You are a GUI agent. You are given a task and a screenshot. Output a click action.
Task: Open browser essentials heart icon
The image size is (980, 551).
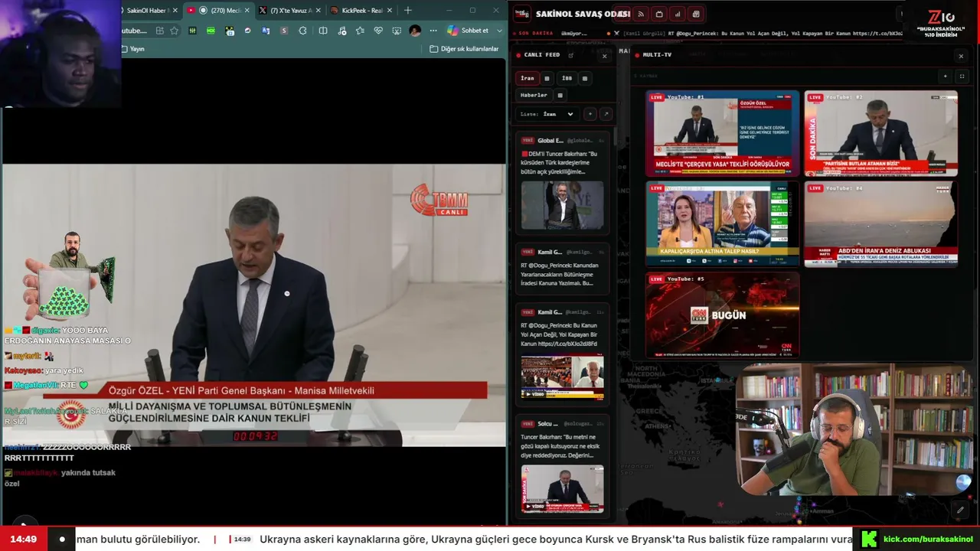coord(378,31)
